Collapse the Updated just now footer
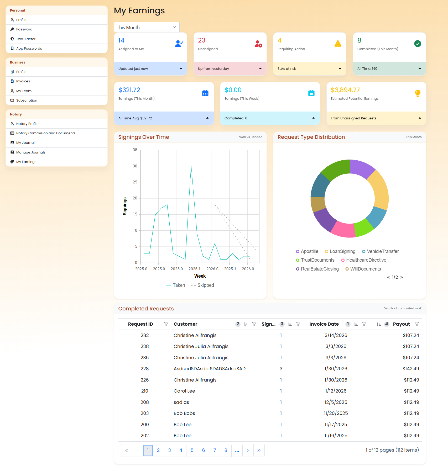The height and width of the screenshot is (476, 448). pos(181,68)
